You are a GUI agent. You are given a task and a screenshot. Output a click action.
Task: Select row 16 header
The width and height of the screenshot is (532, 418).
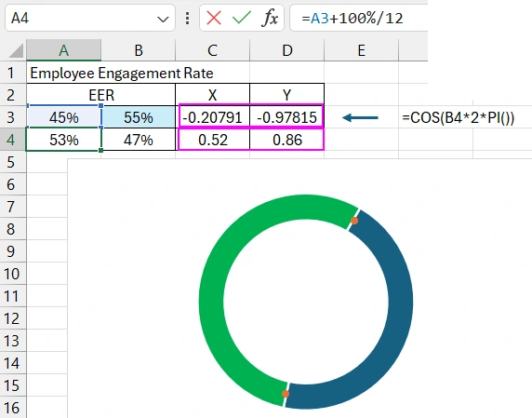click(12, 408)
